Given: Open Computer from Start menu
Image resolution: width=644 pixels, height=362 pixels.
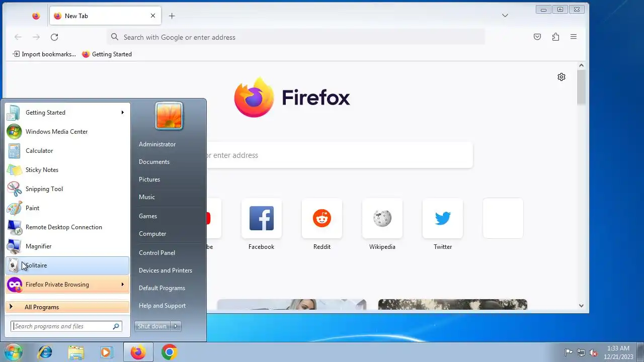Looking at the screenshot, I should point(152,234).
